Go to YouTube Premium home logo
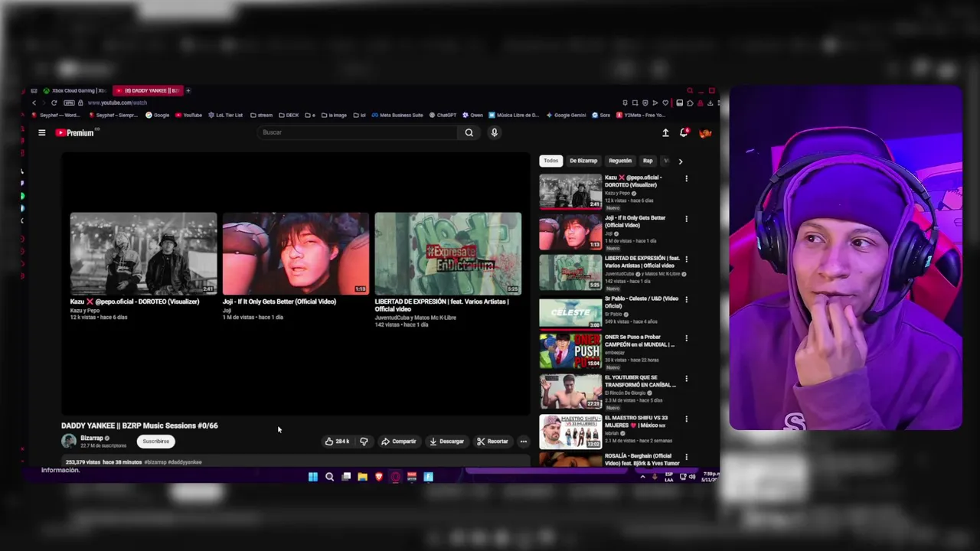 click(74, 132)
